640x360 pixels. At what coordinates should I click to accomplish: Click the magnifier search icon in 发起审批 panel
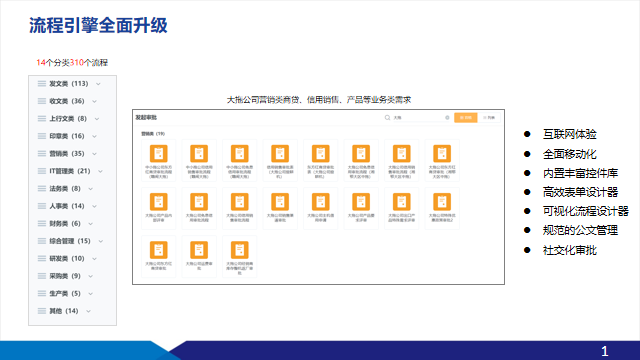coord(387,118)
